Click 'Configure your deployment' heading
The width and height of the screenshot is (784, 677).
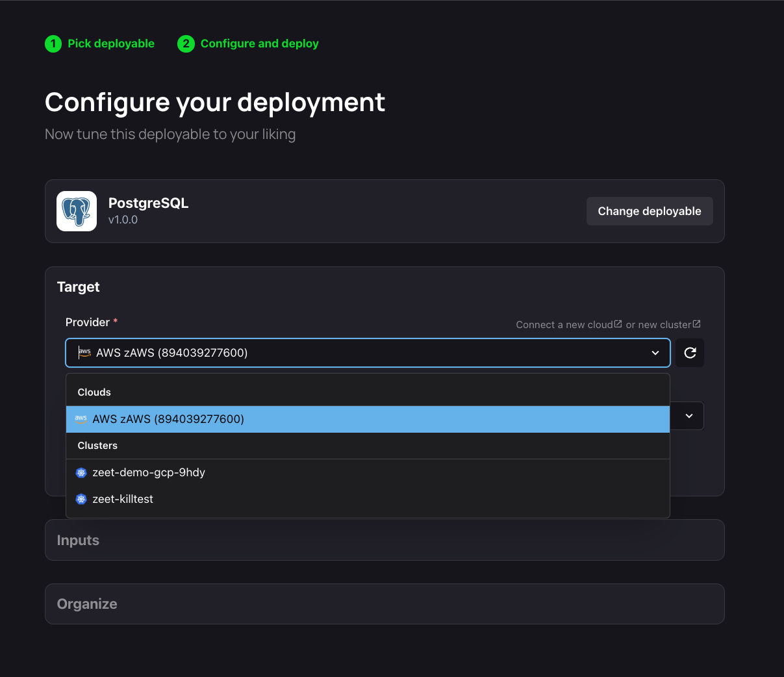click(x=215, y=102)
